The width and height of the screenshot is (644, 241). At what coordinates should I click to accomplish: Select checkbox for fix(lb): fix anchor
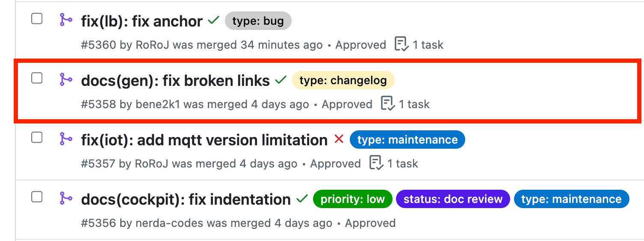tap(37, 19)
